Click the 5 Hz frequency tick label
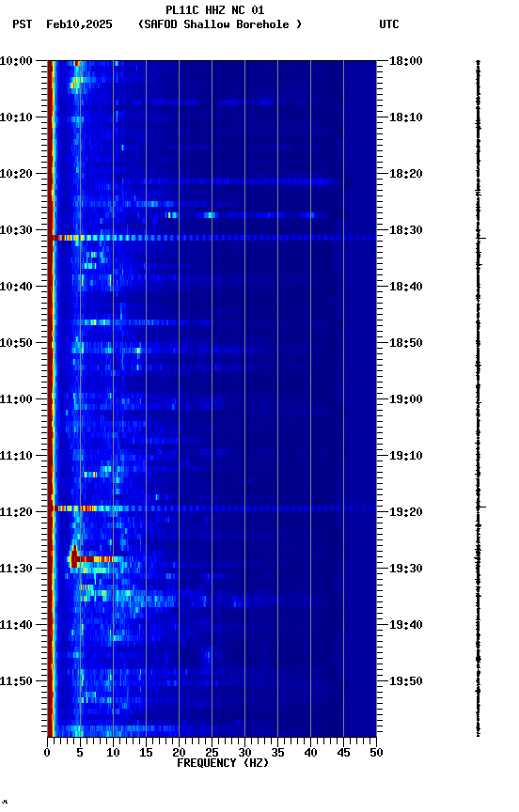The width and height of the screenshot is (519, 812). point(80,753)
